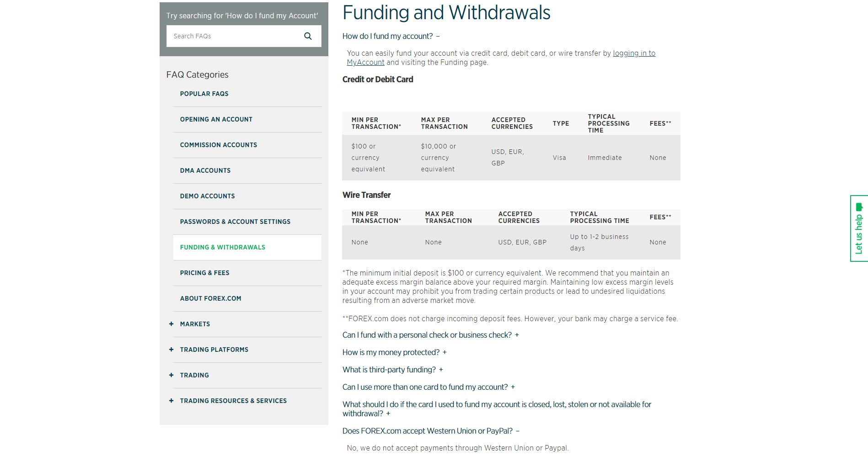This screenshot has width=868, height=456.
Task: Open the Pricing & Fees category
Action: [x=204, y=273]
